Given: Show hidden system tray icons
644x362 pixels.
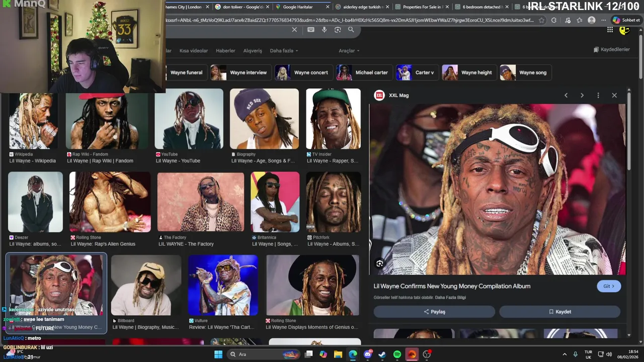Looking at the screenshot, I should click(565, 354).
